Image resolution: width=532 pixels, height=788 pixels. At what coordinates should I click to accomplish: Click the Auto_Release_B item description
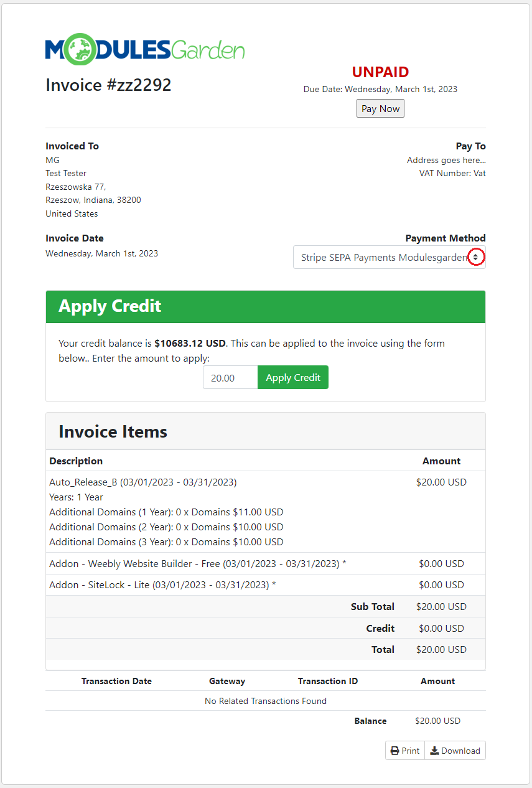(143, 482)
